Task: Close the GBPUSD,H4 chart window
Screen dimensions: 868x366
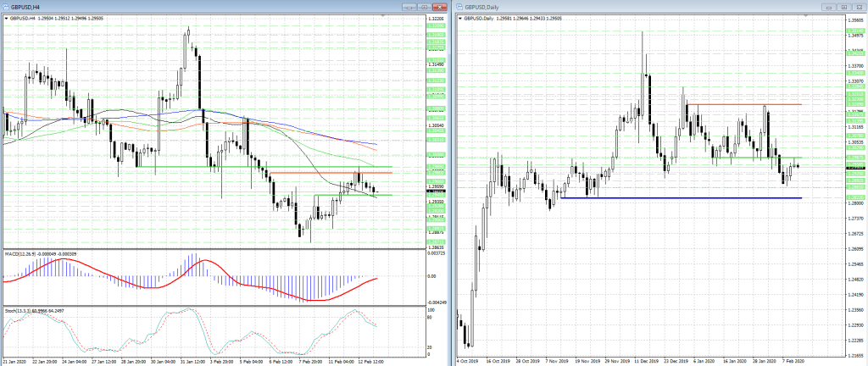Action: tap(442, 7)
